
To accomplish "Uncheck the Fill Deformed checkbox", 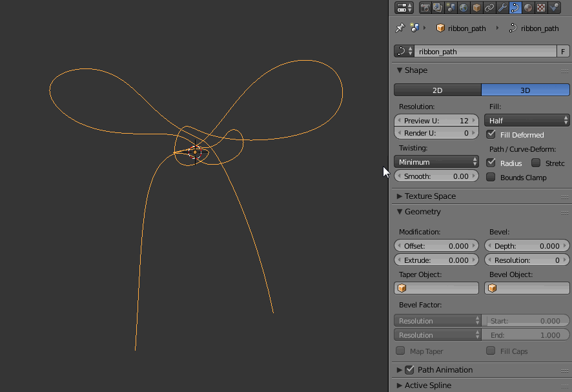I will click(491, 135).
